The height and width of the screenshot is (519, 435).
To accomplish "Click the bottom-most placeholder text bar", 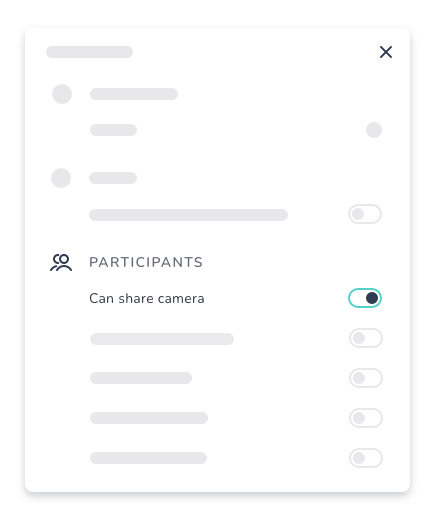I will (148, 458).
